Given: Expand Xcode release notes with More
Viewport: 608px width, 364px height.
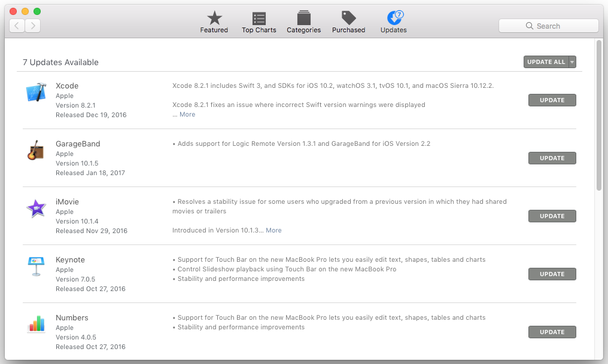Looking at the screenshot, I should tap(187, 114).
